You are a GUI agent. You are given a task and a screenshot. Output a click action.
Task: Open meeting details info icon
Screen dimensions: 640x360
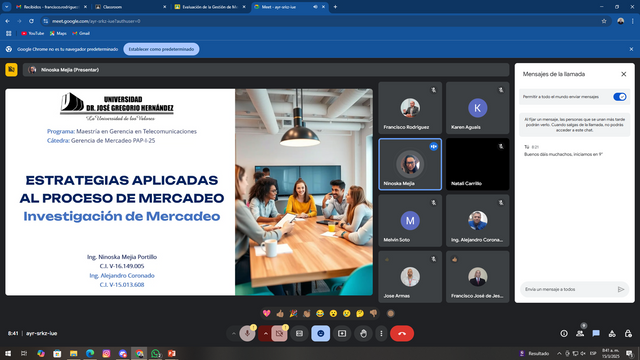coord(564,333)
